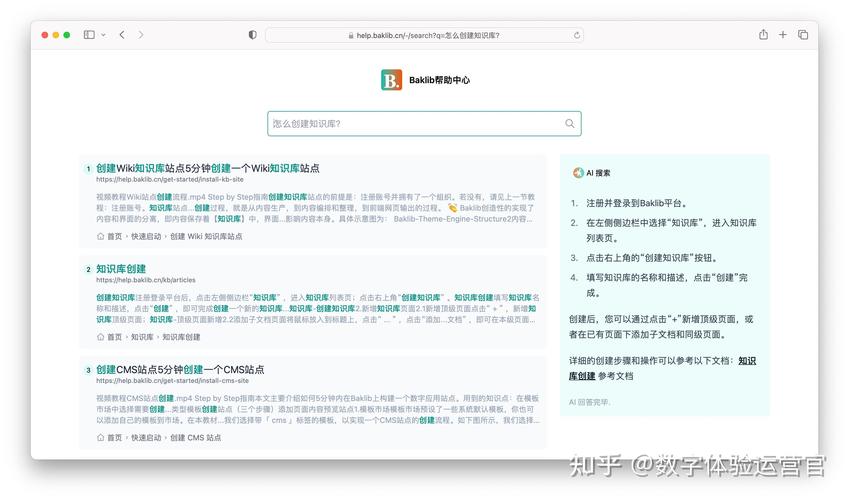This screenshot has height=500, width=849.
Task: Select 创建 Wiki 知识库站点 breadcrumb
Action: click(x=206, y=236)
